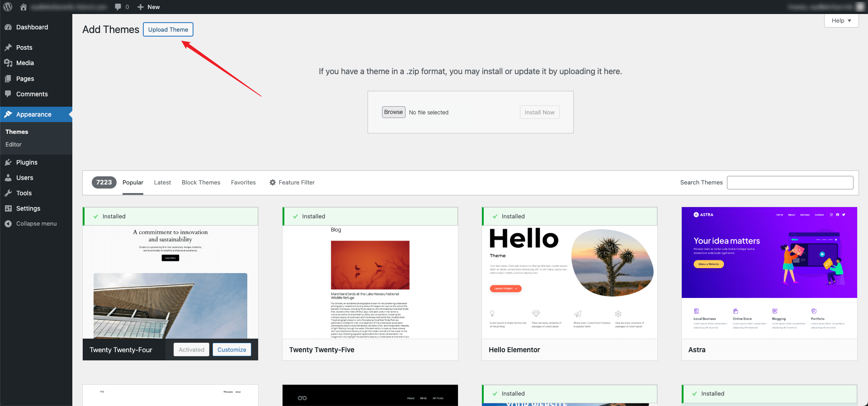Image resolution: width=868 pixels, height=406 pixels.
Task: Click the Installed notice on Twenty Twenty-Five
Action: pos(370,217)
